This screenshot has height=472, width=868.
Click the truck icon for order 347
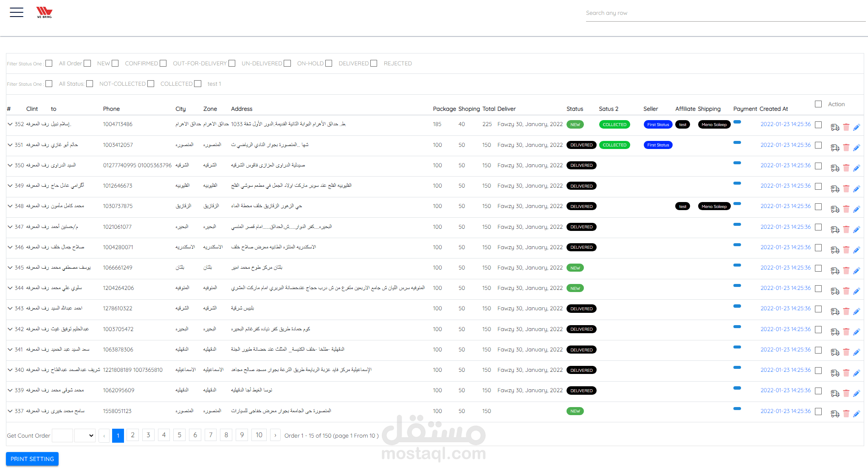click(x=835, y=229)
